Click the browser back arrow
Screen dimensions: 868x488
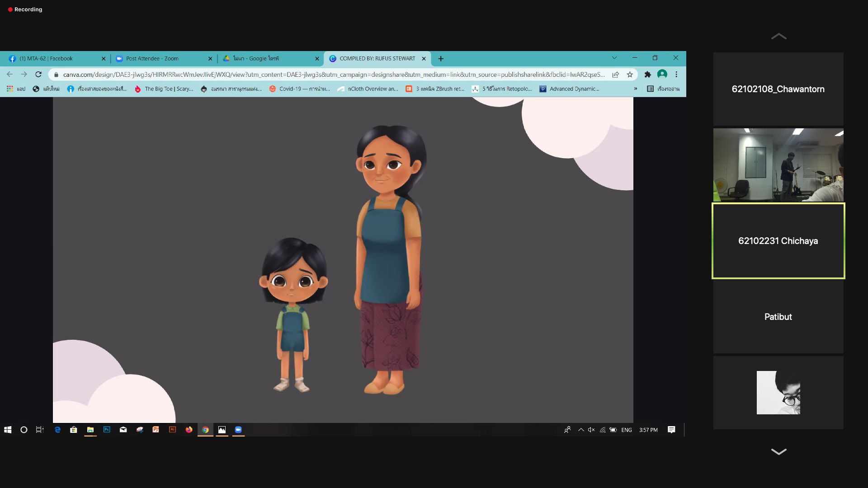click(9, 75)
